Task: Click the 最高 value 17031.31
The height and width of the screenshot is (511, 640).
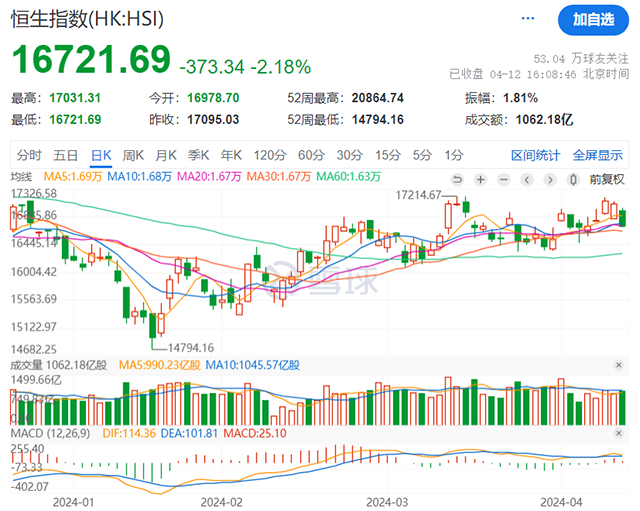Action: (x=75, y=98)
